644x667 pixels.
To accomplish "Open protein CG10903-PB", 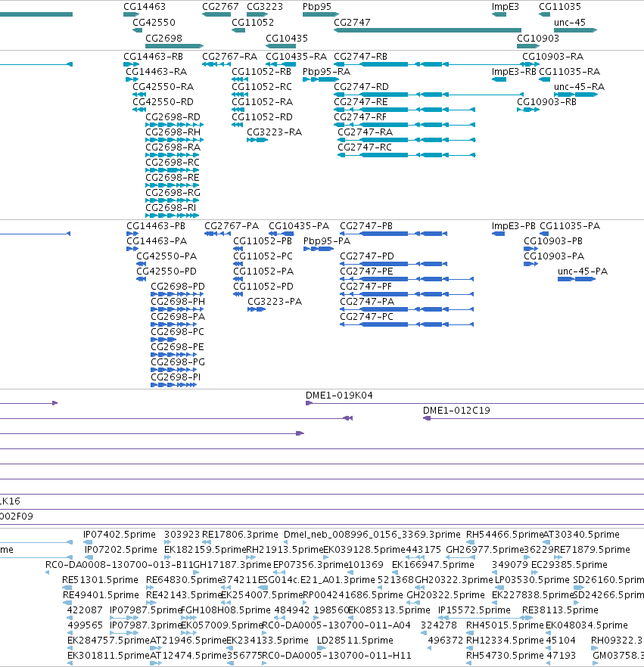I will [x=553, y=242].
